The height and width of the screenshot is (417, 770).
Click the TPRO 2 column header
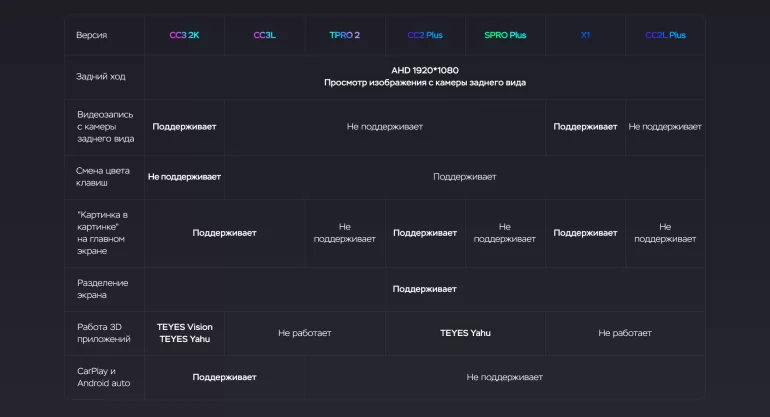click(344, 35)
